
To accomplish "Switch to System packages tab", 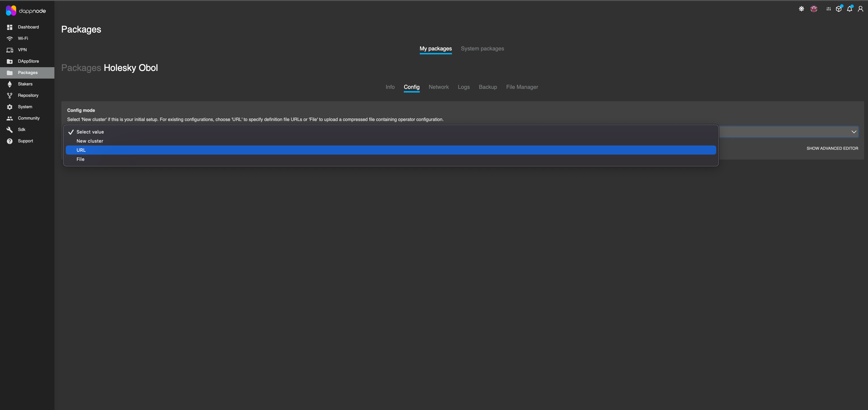I will tap(482, 48).
